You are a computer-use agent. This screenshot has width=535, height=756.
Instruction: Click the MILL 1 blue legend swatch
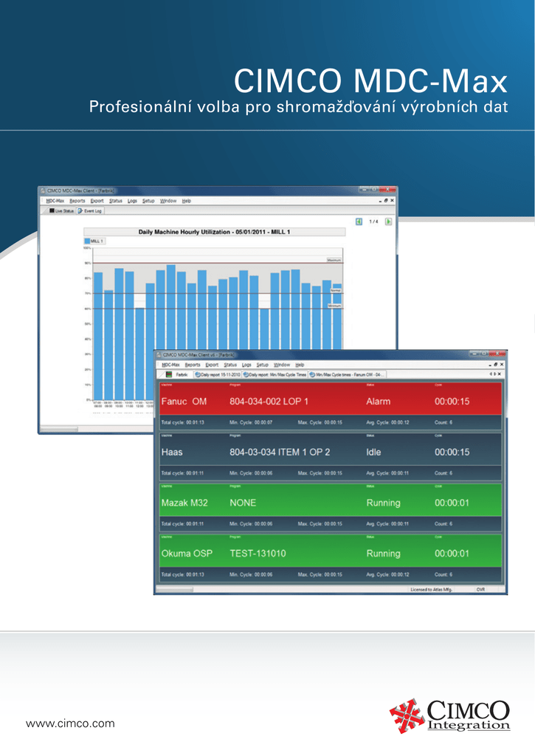[x=87, y=241]
